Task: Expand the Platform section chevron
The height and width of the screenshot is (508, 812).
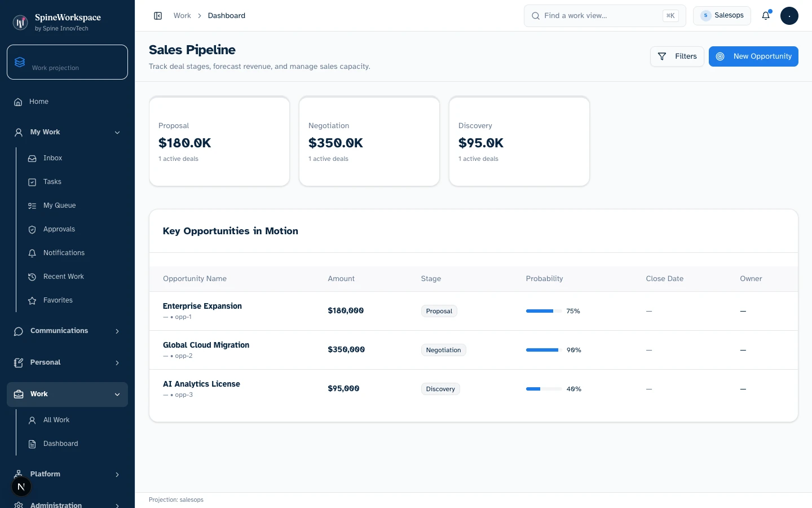Action: point(117,475)
